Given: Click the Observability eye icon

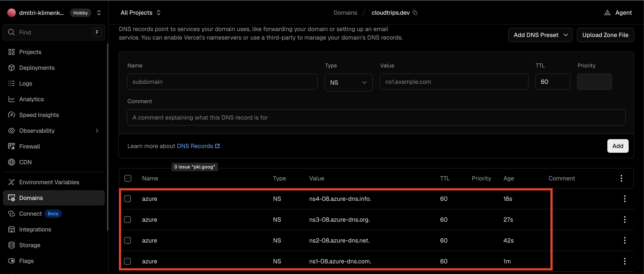Looking at the screenshot, I should (11, 131).
